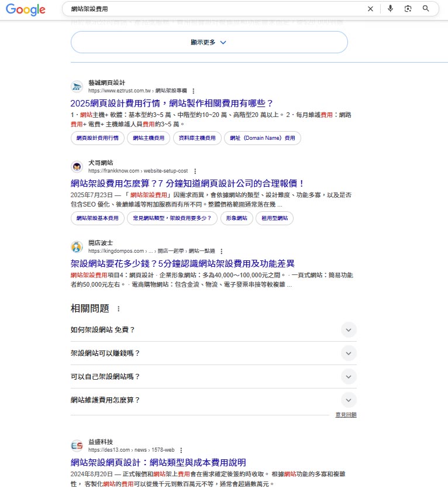Select the 網站架設基本費用 chip
Viewport: 448px width, 502px height.
point(97,218)
